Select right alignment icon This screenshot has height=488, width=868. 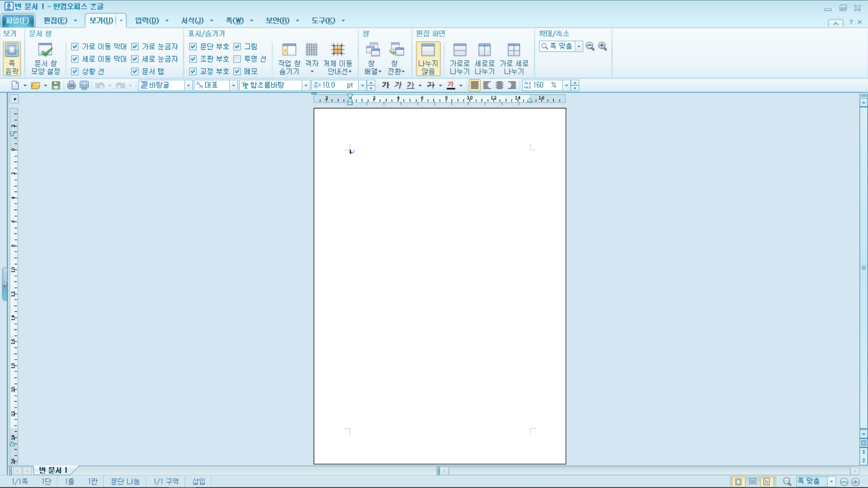point(512,85)
